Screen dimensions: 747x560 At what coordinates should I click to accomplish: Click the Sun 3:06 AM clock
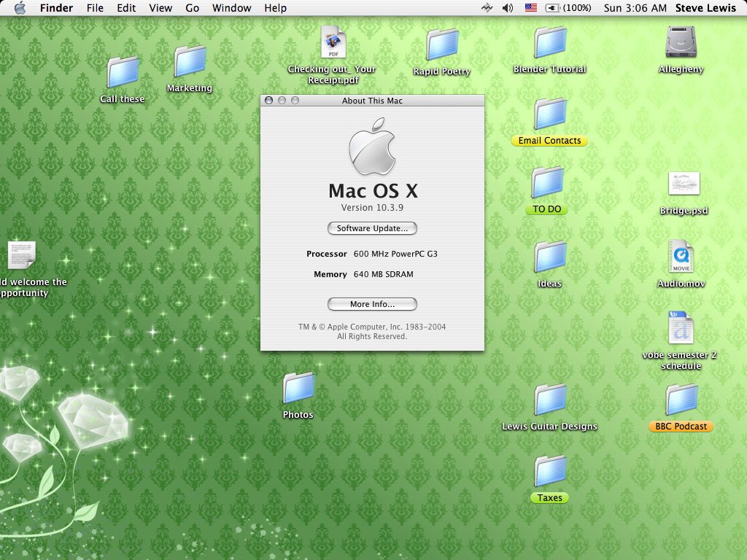[x=635, y=7]
